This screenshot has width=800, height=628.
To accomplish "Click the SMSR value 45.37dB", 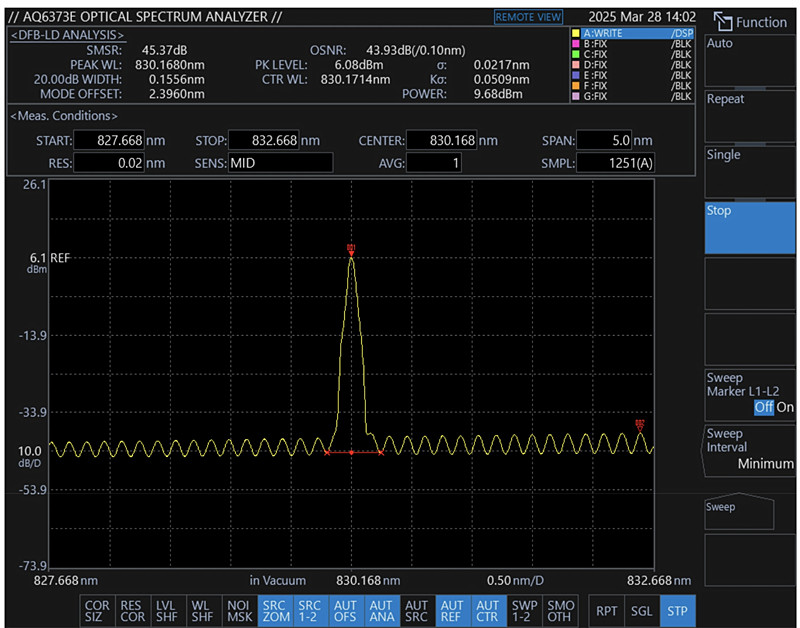I will click(164, 51).
